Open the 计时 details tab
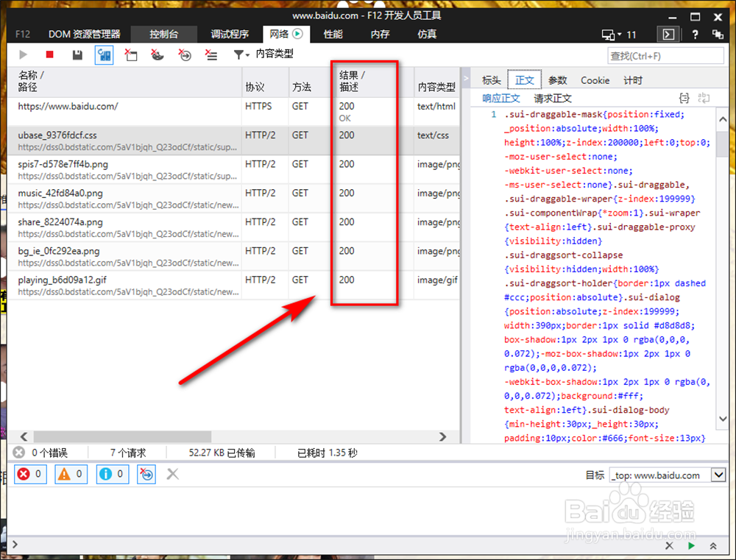 point(633,80)
